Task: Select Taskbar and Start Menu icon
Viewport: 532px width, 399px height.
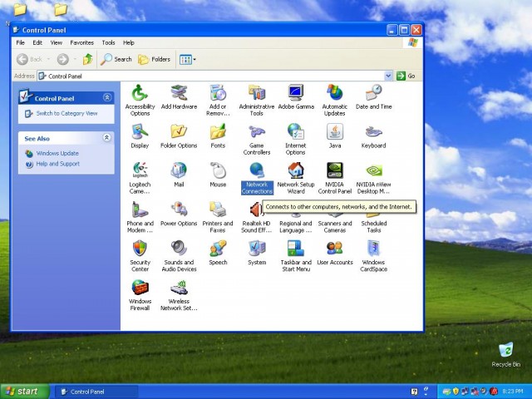Action: coord(296,249)
